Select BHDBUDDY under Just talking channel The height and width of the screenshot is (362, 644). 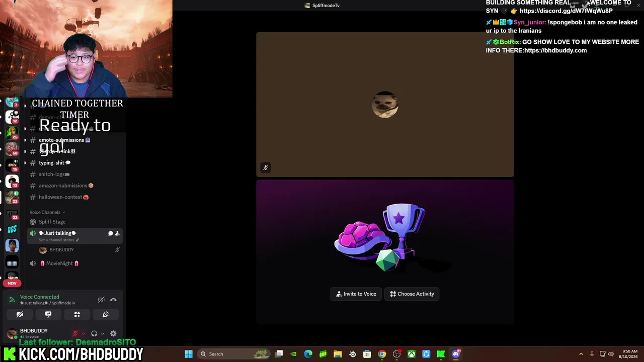61,250
